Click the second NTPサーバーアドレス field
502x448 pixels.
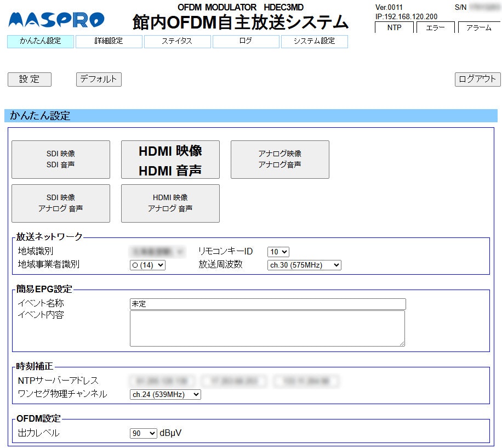click(x=235, y=381)
